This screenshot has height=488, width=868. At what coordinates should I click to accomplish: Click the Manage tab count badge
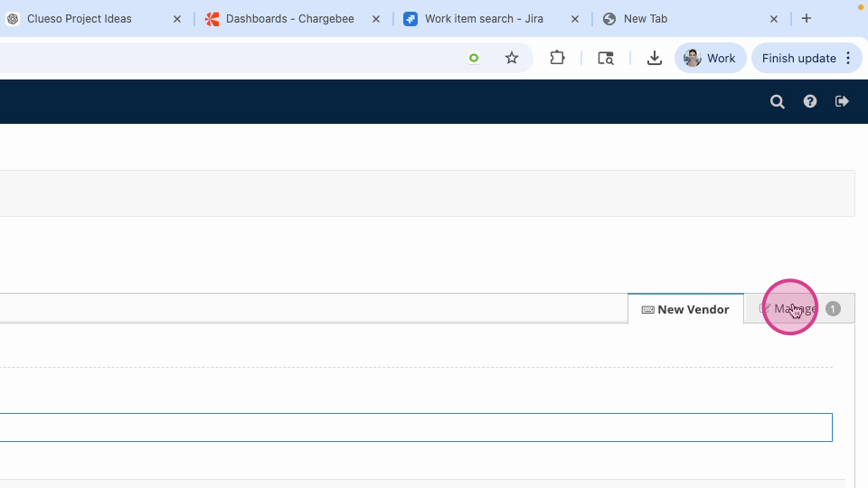point(833,309)
